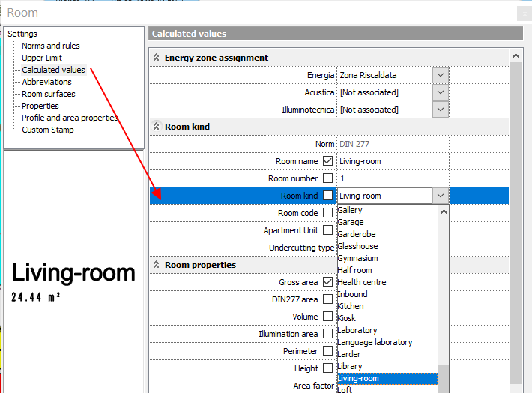Collapse the Room kind section
Viewport: 532px width, 393px height.
(157, 127)
